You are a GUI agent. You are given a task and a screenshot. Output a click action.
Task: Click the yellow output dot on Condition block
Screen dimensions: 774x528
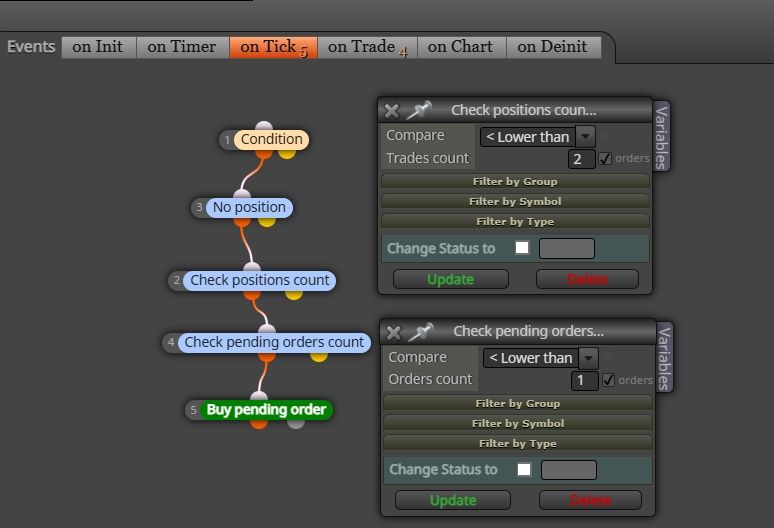[x=287, y=153]
